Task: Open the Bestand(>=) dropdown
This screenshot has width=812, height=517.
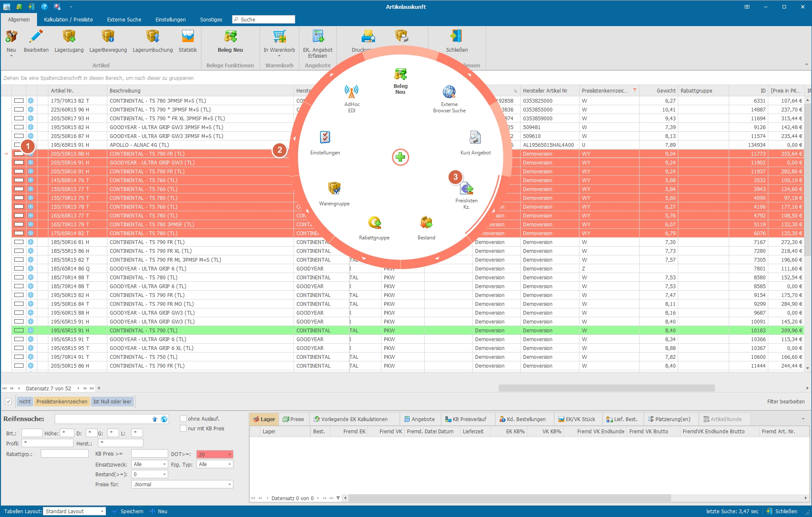Action: pyautogui.click(x=164, y=474)
